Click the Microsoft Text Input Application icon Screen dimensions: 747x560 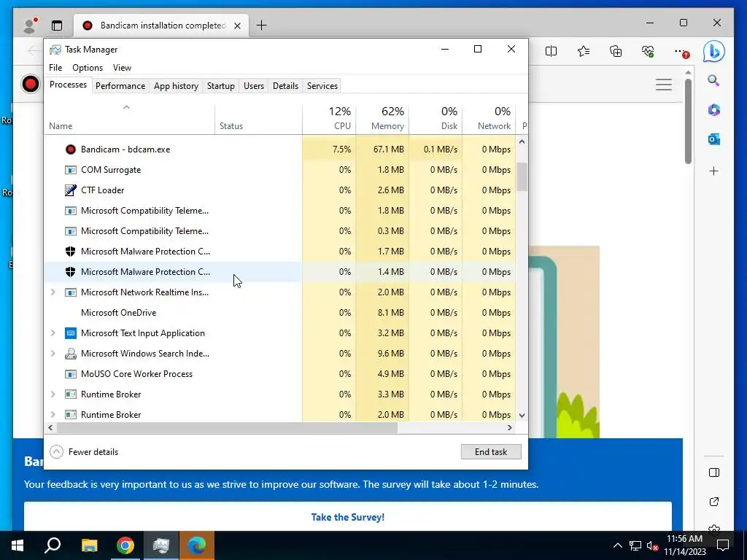[71, 333]
